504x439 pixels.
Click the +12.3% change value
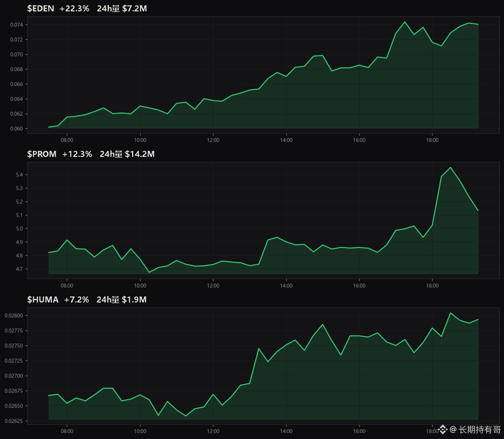(x=77, y=154)
